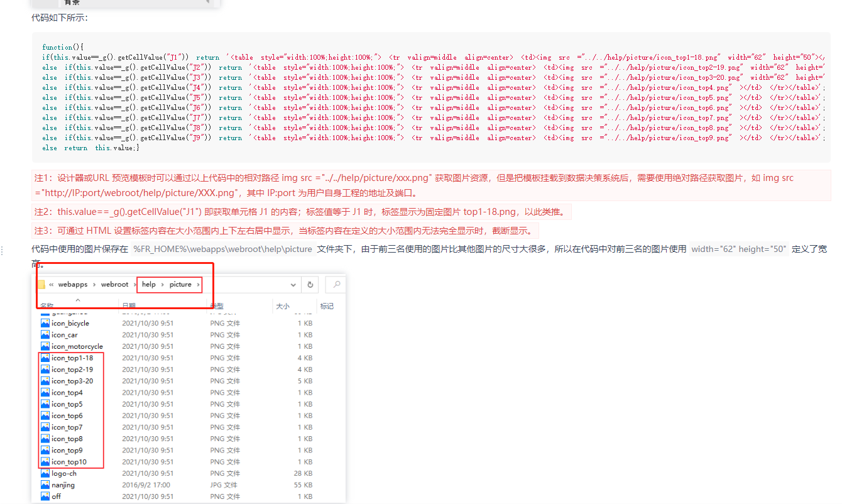Click the icon_car file icon

[45, 335]
